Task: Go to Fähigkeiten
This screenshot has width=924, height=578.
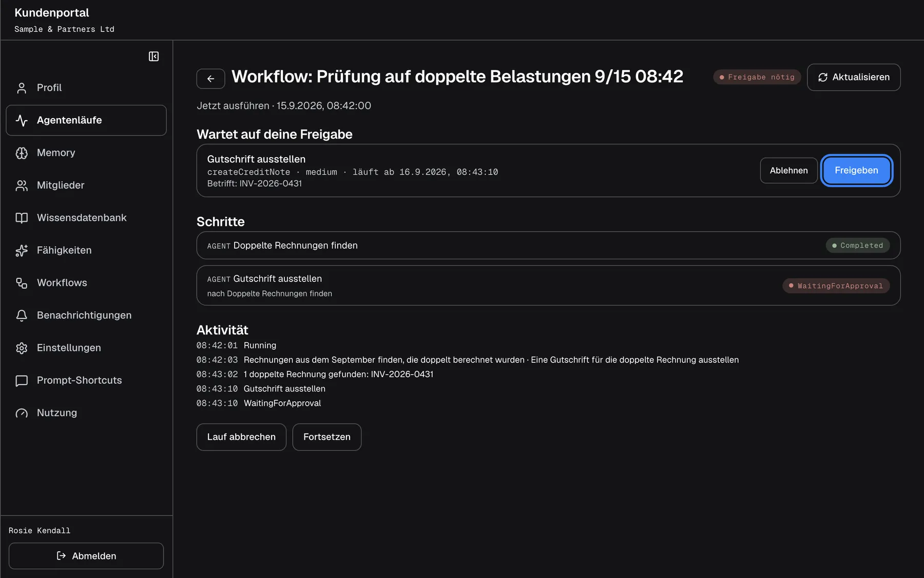Action: [86, 250]
